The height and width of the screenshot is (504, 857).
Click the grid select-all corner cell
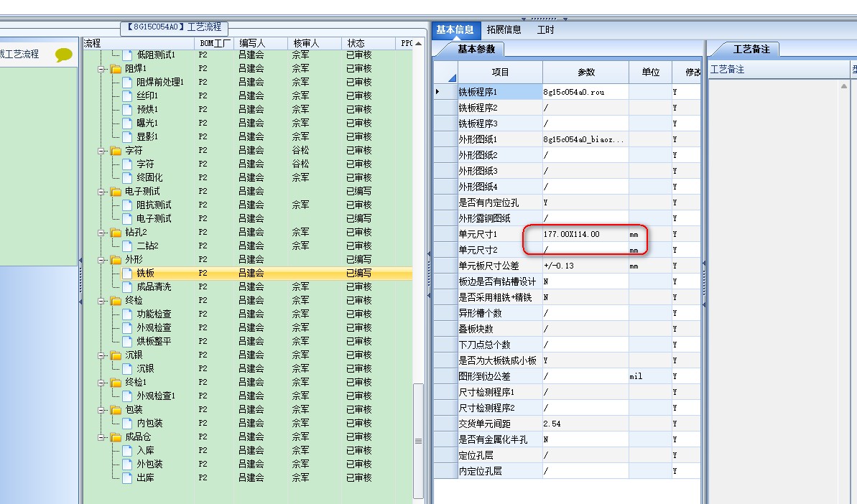446,72
